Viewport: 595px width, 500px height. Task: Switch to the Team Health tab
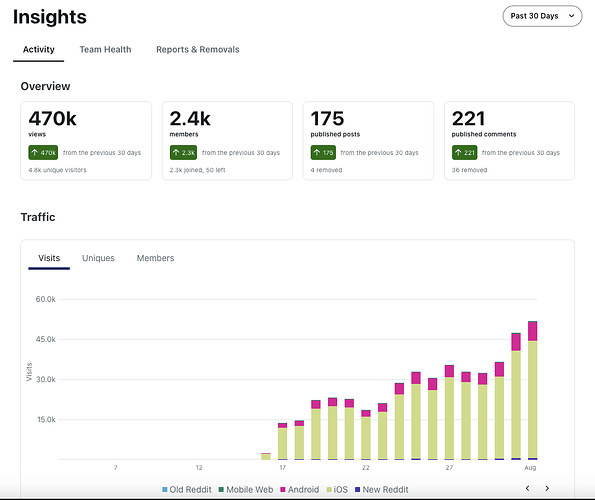click(105, 49)
